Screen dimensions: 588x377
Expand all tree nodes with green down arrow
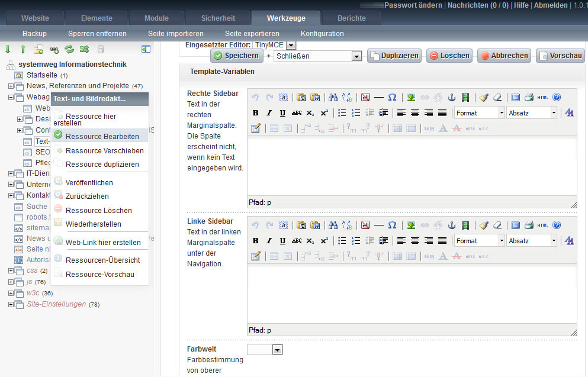pos(8,49)
